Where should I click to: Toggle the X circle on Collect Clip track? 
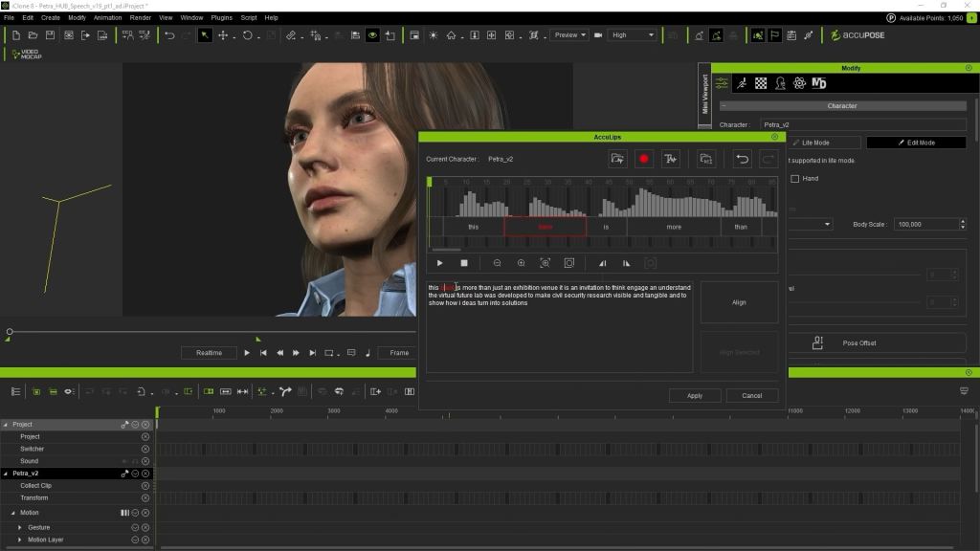(x=145, y=486)
